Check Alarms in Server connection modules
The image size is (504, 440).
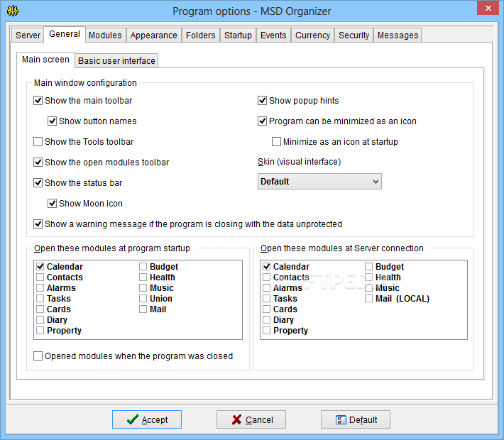(266, 287)
